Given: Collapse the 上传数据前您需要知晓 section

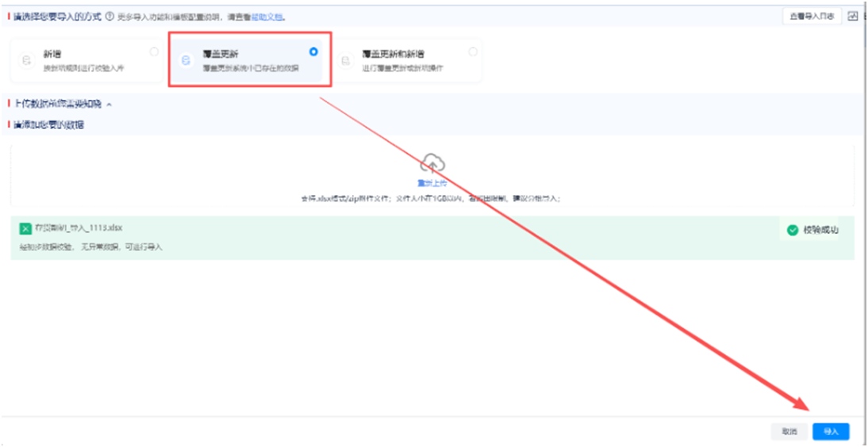Looking at the screenshot, I should [x=109, y=105].
